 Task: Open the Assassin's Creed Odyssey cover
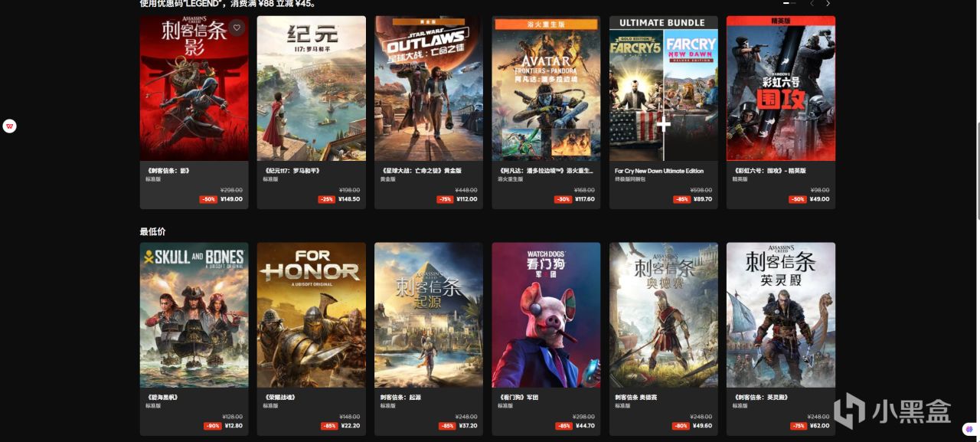[664, 315]
